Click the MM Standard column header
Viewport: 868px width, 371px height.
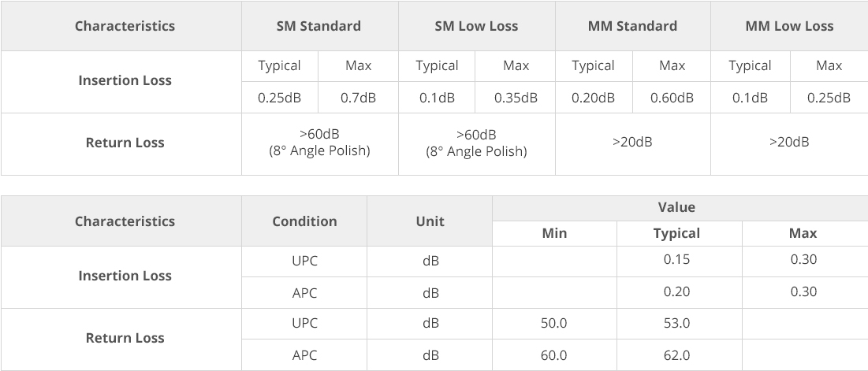(633, 26)
